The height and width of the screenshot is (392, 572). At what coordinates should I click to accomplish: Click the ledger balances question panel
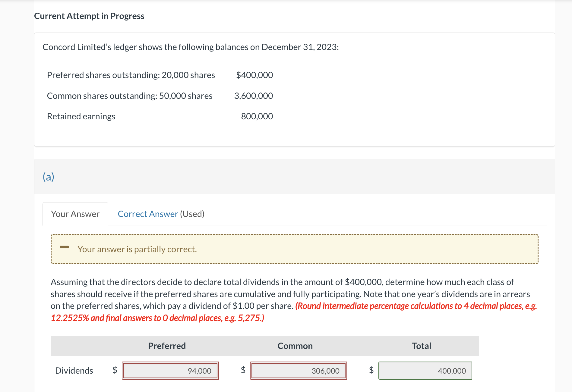click(294, 88)
